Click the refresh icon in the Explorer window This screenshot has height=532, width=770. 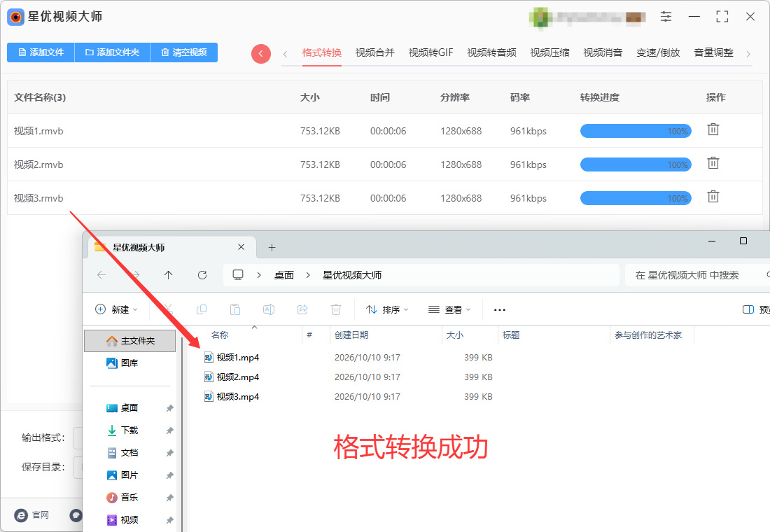pos(202,275)
